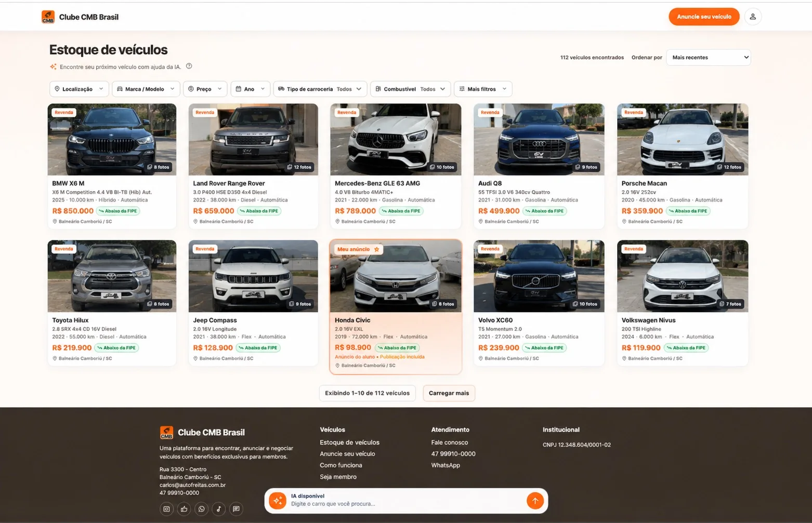This screenshot has width=812, height=523.
Task: Expand the Combustível filter dropdown
Action: pyautogui.click(x=411, y=89)
